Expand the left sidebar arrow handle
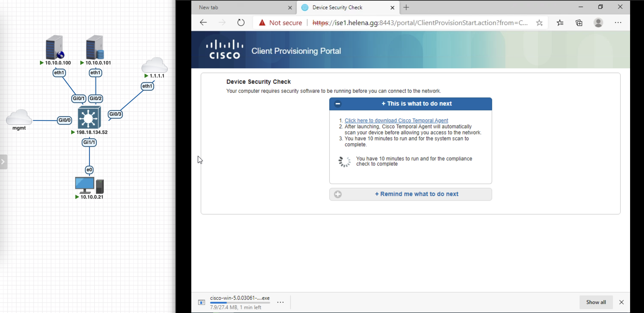The width and height of the screenshot is (644, 313). [3, 162]
